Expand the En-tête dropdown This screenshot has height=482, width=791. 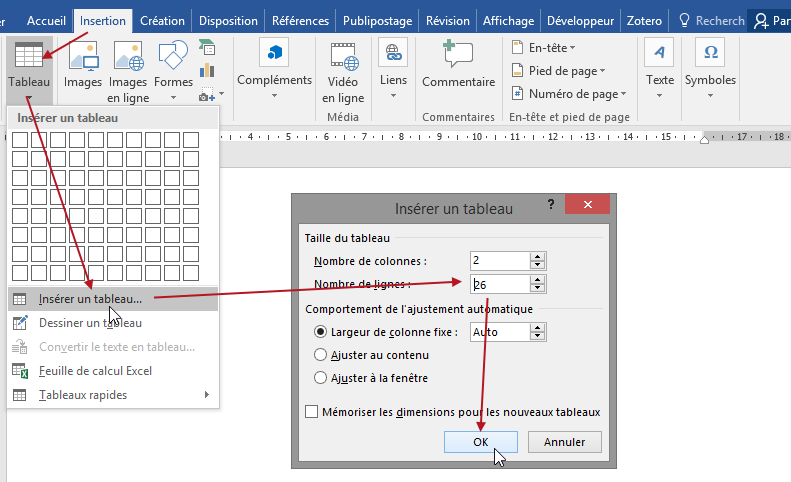573,48
